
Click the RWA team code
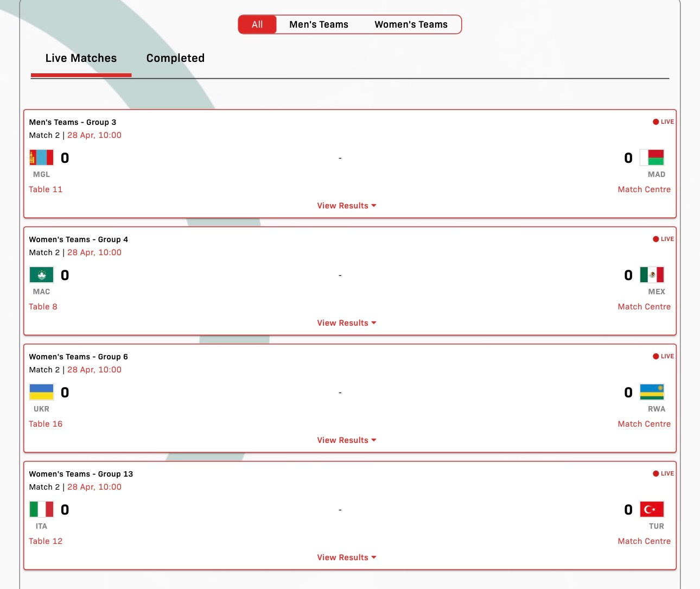(x=657, y=409)
